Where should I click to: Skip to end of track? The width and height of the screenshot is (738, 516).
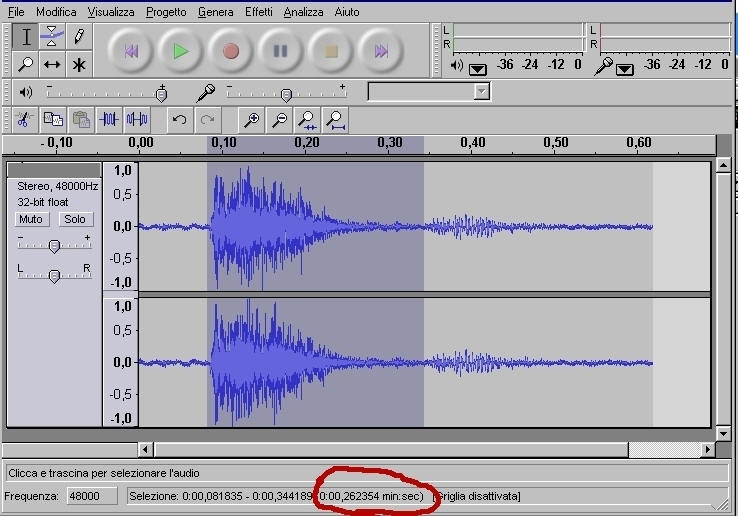[381, 51]
